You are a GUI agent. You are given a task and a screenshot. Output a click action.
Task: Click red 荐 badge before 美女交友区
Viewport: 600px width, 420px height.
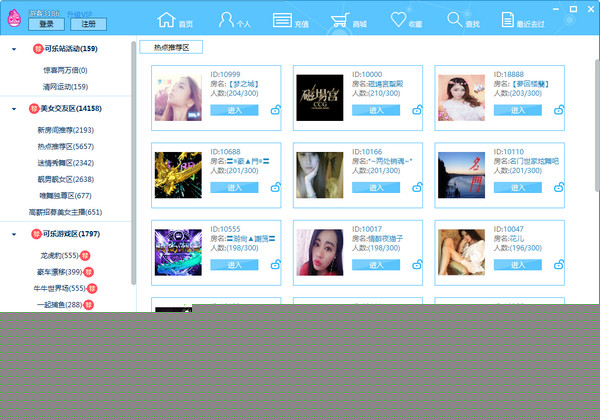[x=34, y=109]
